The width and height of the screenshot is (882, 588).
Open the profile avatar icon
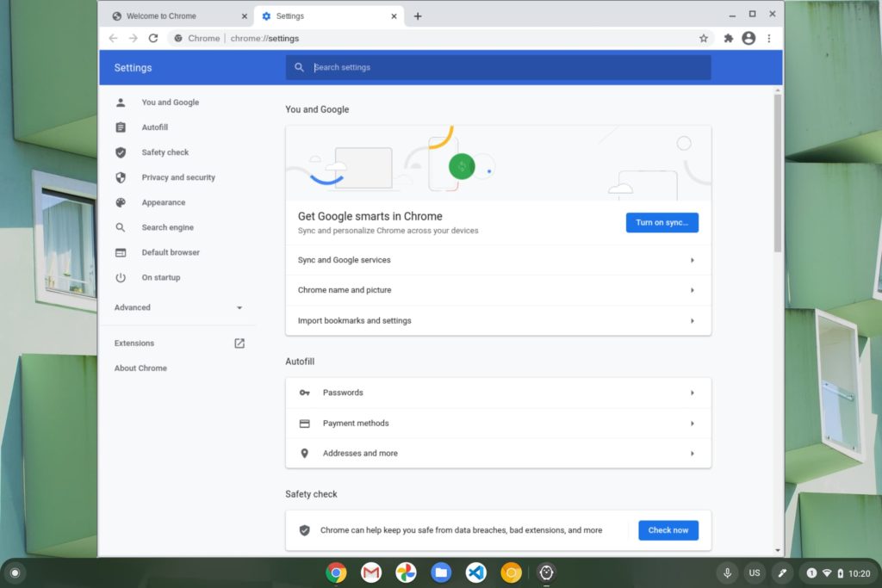[748, 38]
